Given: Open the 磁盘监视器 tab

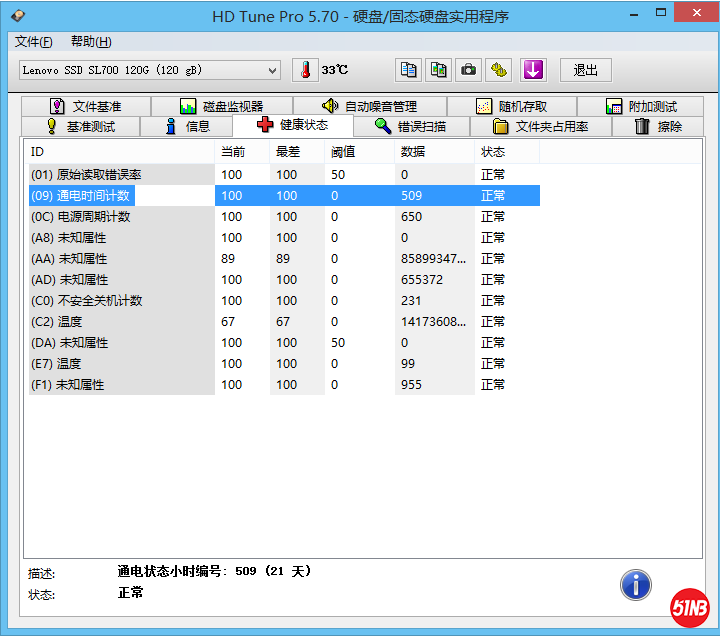Looking at the screenshot, I should click(x=221, y=106).
